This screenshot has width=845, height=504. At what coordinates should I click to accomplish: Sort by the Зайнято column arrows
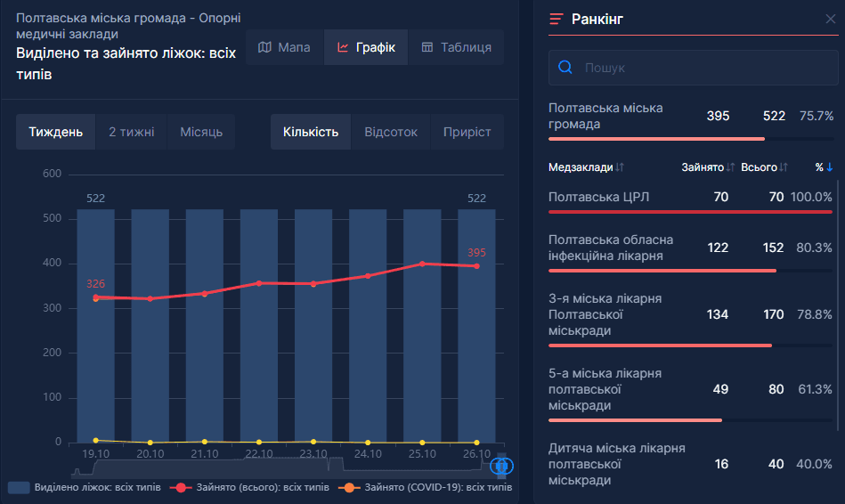(x=730, y=167)
